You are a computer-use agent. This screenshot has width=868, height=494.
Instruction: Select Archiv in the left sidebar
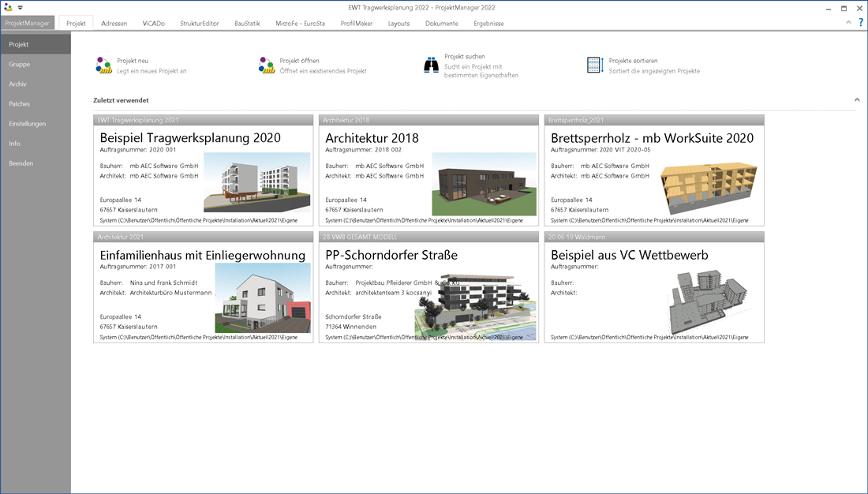click(x=36, y=84)
